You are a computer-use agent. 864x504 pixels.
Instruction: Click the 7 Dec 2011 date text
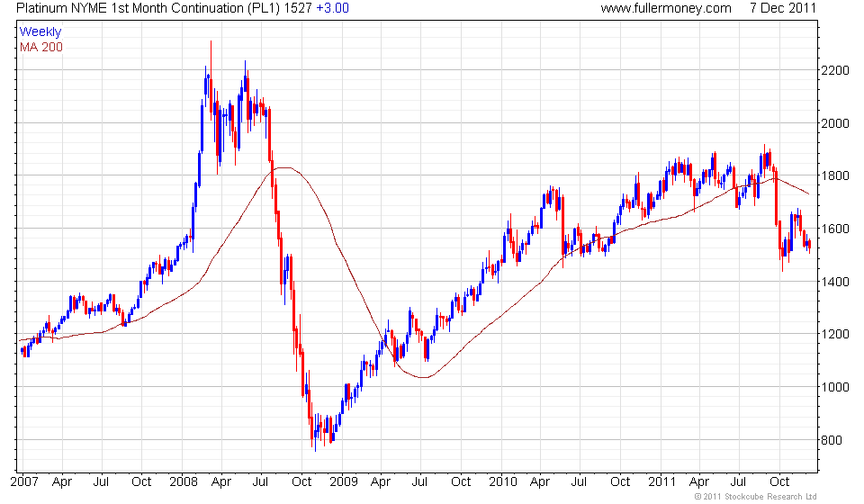(x=782, y=8)
